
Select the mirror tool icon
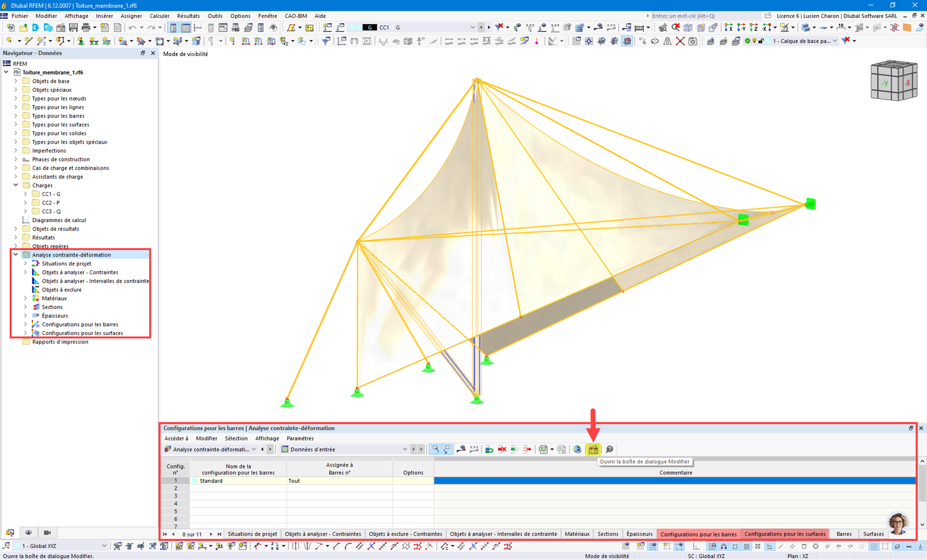(x=668, y=41)
